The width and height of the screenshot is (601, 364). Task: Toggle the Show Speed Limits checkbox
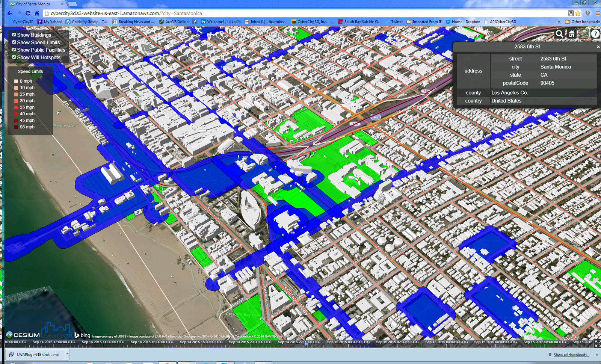pyautogui.click(x=14, y=42)
